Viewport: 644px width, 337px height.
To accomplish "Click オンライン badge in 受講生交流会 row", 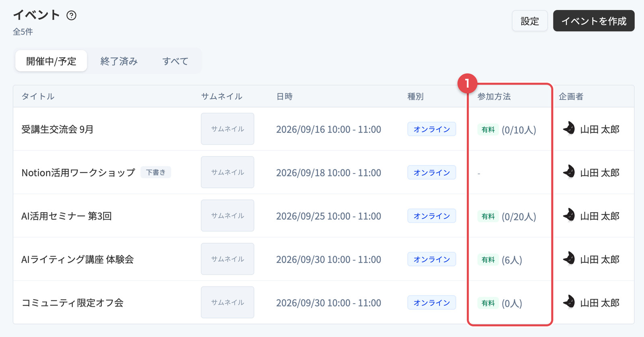I will [431, 129].
